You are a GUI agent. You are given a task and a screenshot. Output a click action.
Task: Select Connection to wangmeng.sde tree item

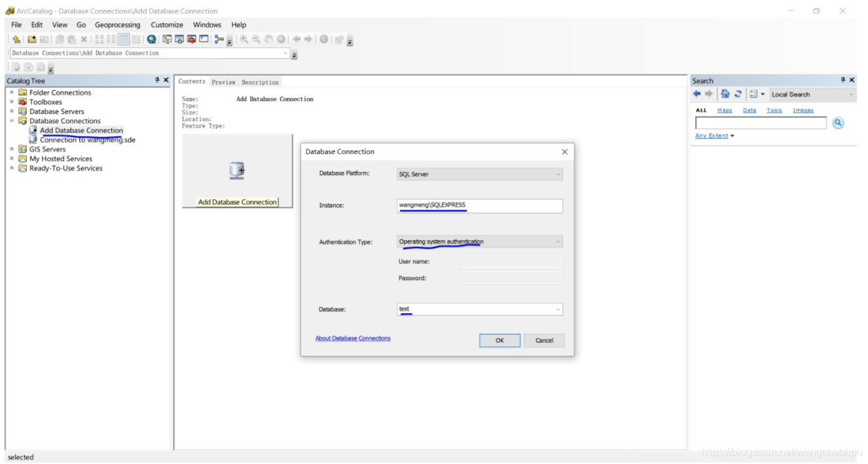(88, 140)
